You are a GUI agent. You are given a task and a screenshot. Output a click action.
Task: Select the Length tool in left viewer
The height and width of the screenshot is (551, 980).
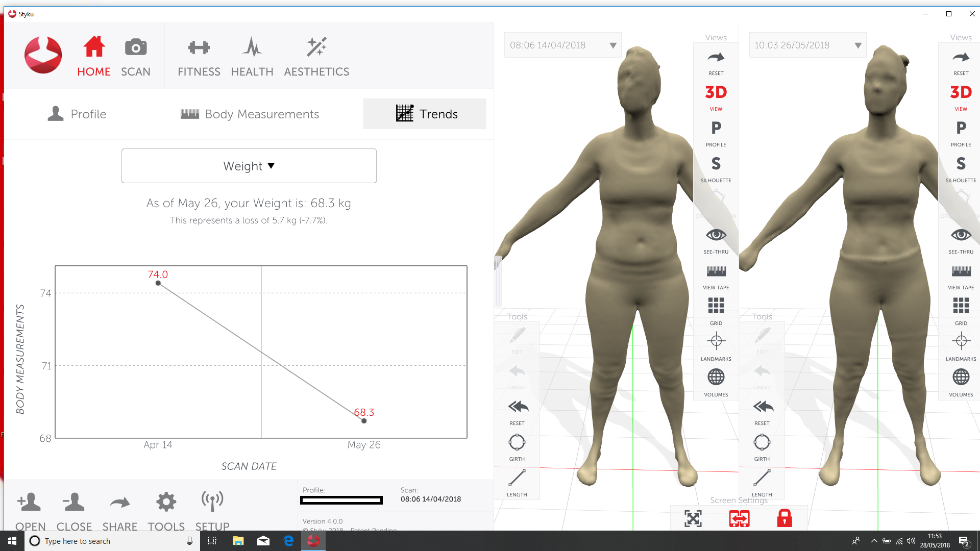tap(517, 483)
